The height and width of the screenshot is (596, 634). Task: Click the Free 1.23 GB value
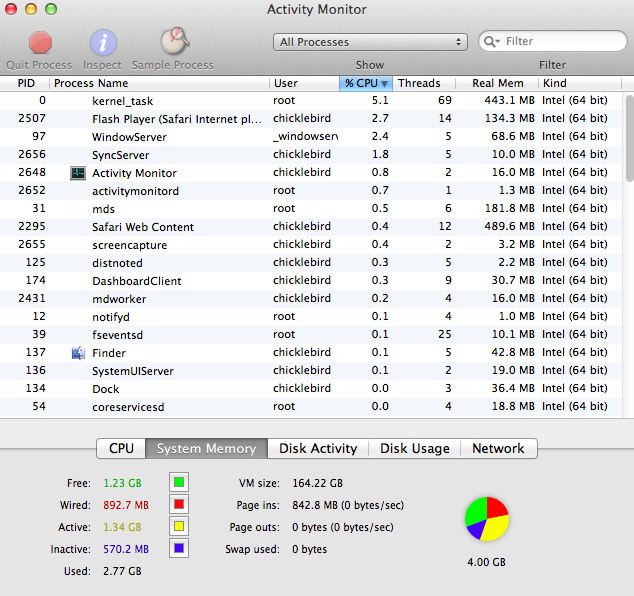(123, 483)
